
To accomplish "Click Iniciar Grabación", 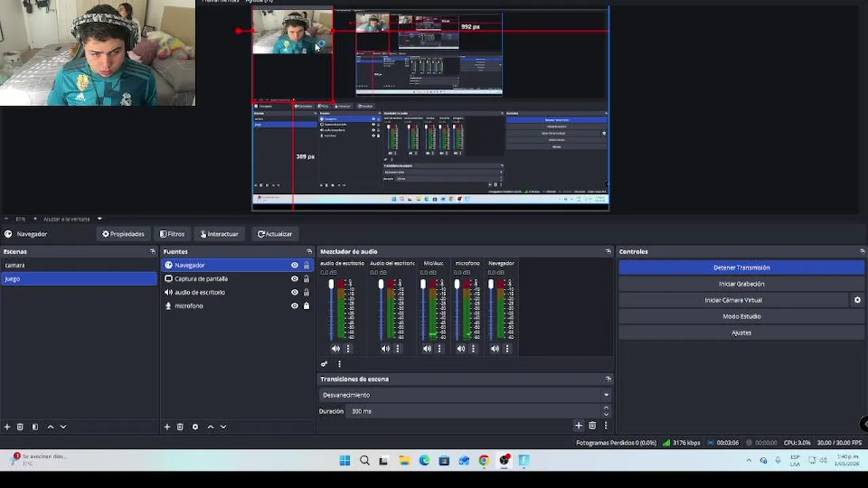I will 741,284.
